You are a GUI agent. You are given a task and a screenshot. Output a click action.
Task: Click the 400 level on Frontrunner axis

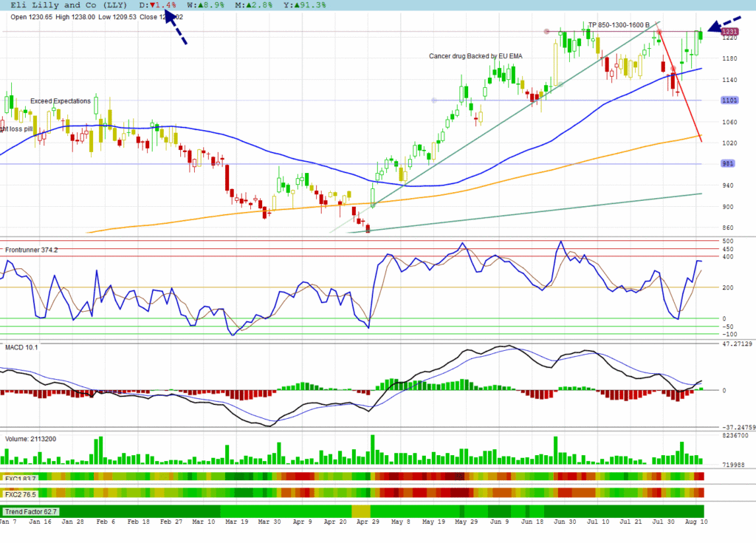pyautogui.click(x=727, y=257)
